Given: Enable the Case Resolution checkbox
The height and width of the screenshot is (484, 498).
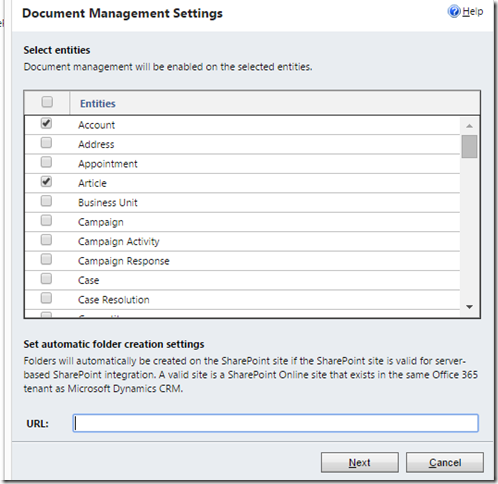Looking at the screenshot, I should (x=46, y=298).
